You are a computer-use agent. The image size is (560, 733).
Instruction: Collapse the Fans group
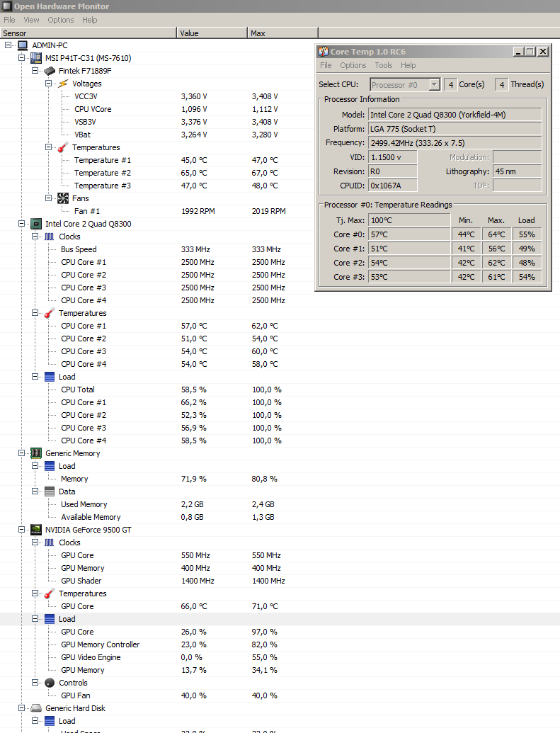coord(49,198)
